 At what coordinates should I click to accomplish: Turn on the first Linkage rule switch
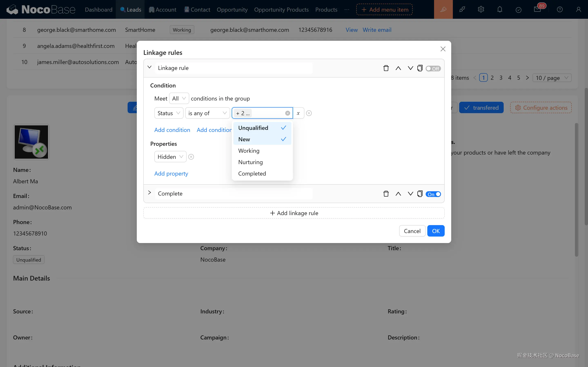[433, 69]
